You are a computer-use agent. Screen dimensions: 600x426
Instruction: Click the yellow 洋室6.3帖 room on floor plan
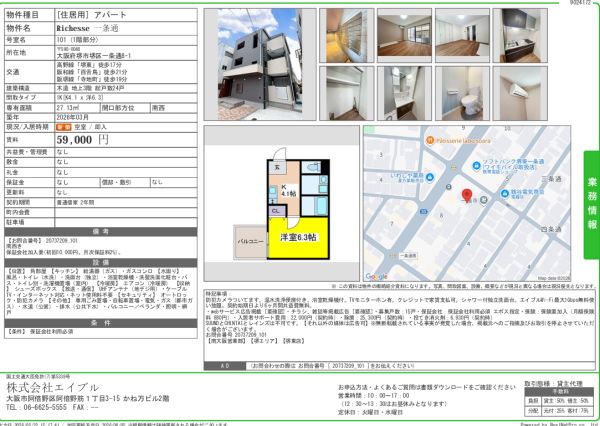click(298, 238)
